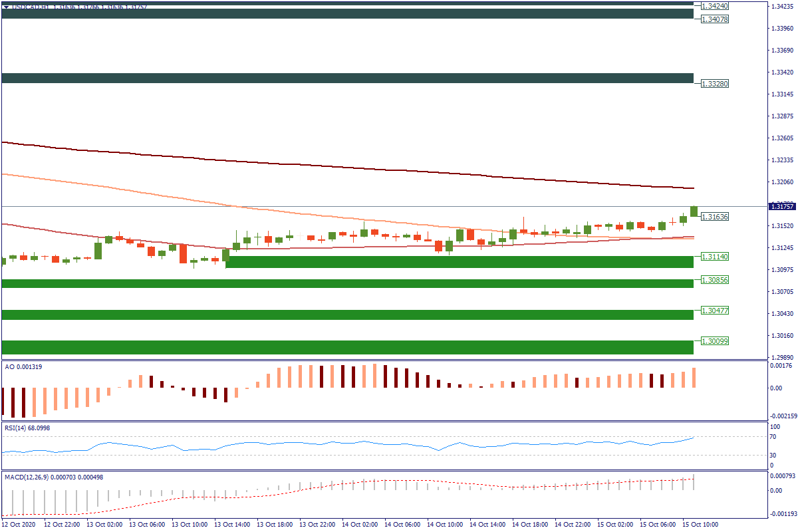Select the 1.31140 support level label

(x=715, y=257)
